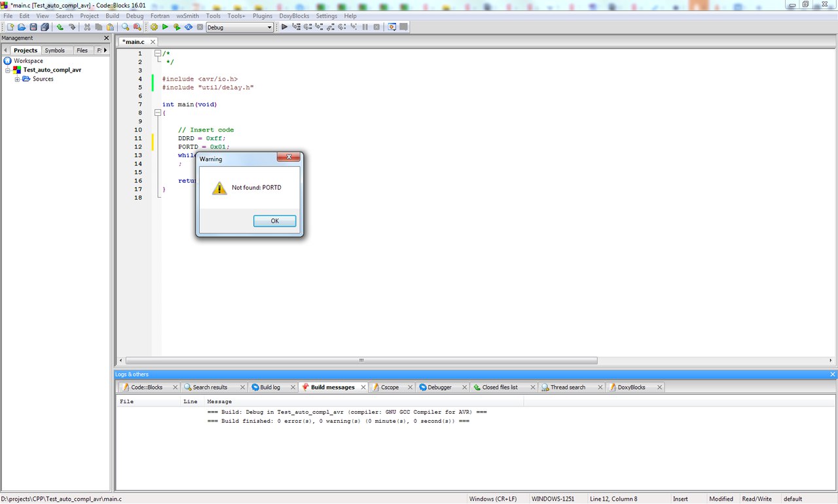Build the project with the gear icon
This screenshot has height=504, width=838.
click(154, 27)
